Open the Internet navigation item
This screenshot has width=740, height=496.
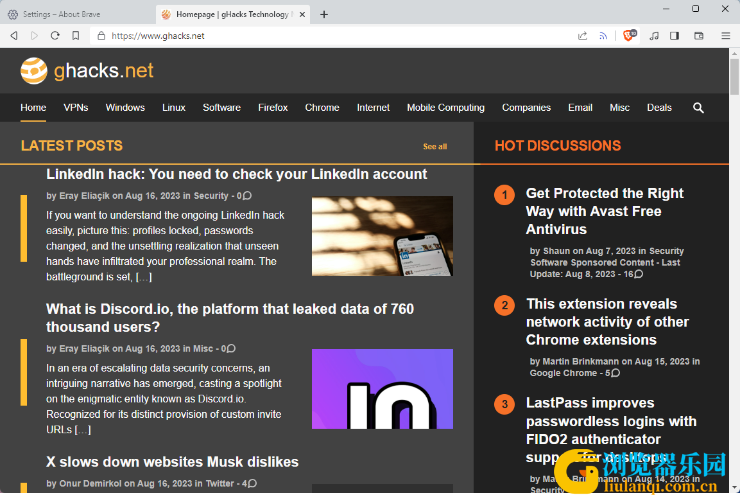[373, 108]
